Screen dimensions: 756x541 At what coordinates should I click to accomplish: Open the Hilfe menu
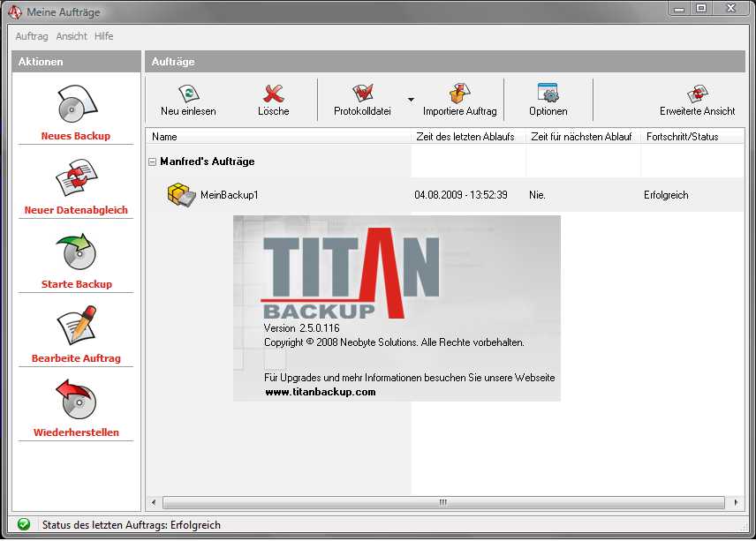pyautogui.click(x=103, y=36)
